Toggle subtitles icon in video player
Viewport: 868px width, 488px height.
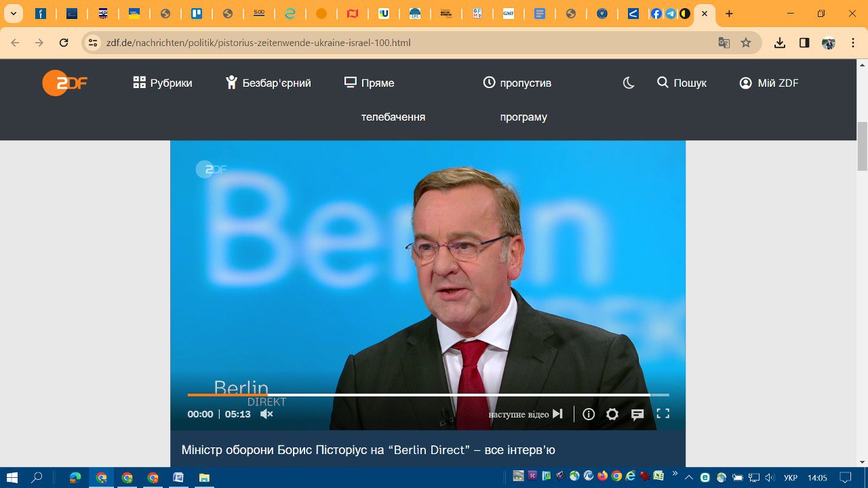[x=637, y=414]
